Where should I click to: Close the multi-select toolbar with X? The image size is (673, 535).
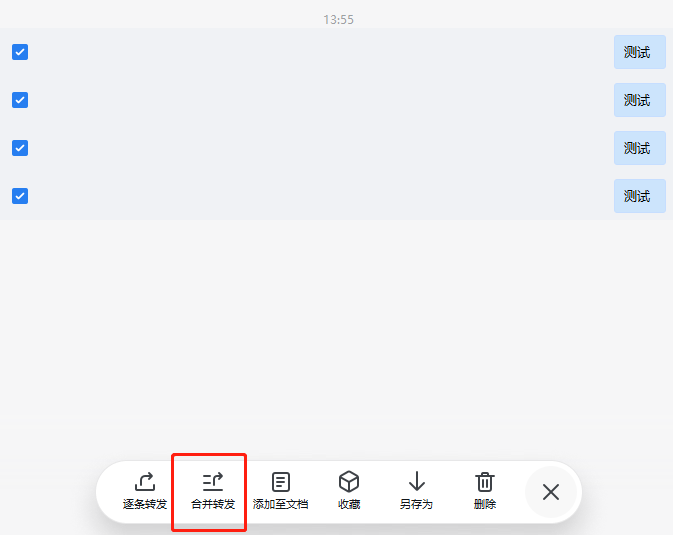[551, 492]
